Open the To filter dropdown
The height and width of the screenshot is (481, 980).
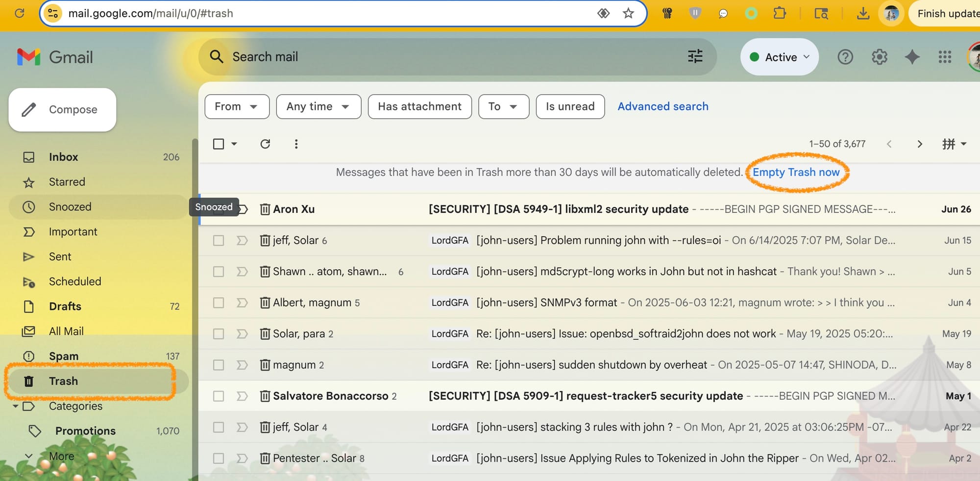(504, 106)
